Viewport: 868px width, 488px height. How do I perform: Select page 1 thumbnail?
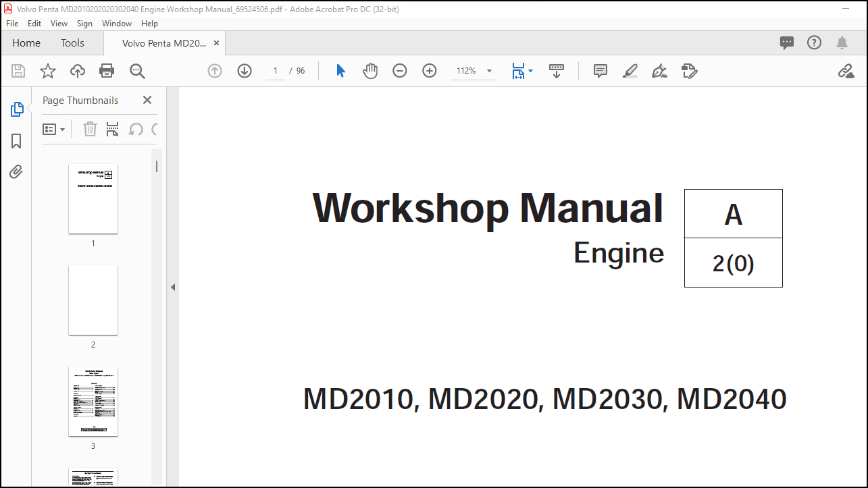coord(93,198)
